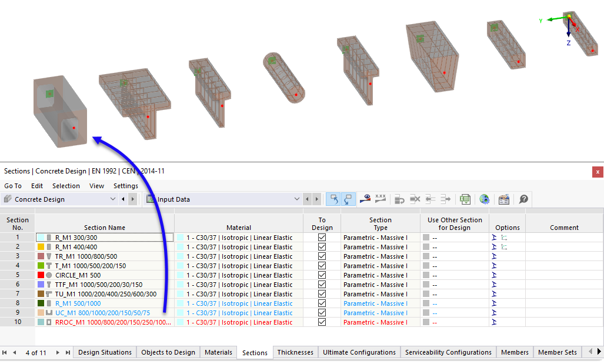Viewport: 604px width, 364px height.
Task: Click next arrow next to Concrete Design dropdown
Action: pyautogui.click(x=133, y=199)
